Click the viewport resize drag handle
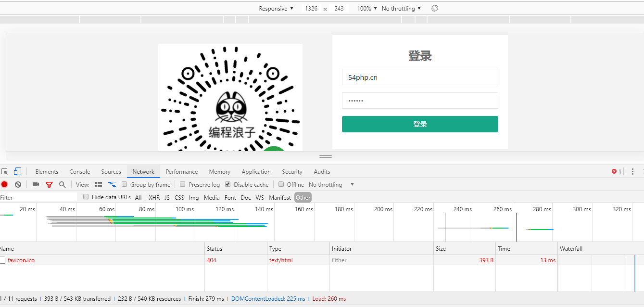 pos(326,156)
